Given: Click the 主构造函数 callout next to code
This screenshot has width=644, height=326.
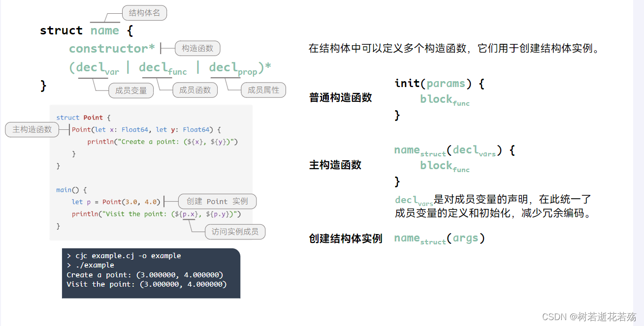Looking at the screenshot, I should (32, 129).
